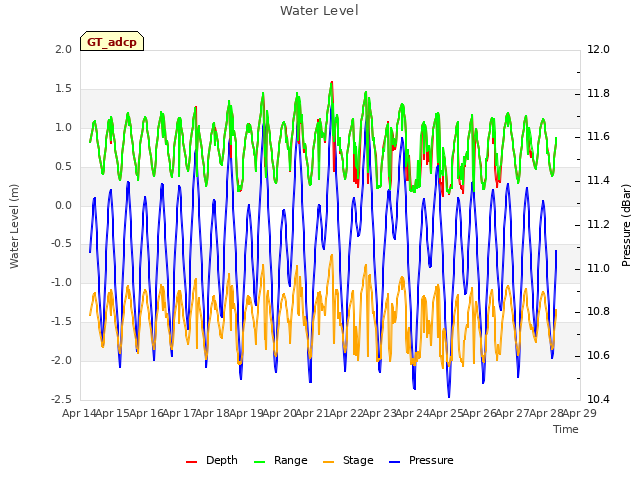Screen dimensions: 640x480
Task: Click the blue Pressure legend swatch
Action: (395, 462)
